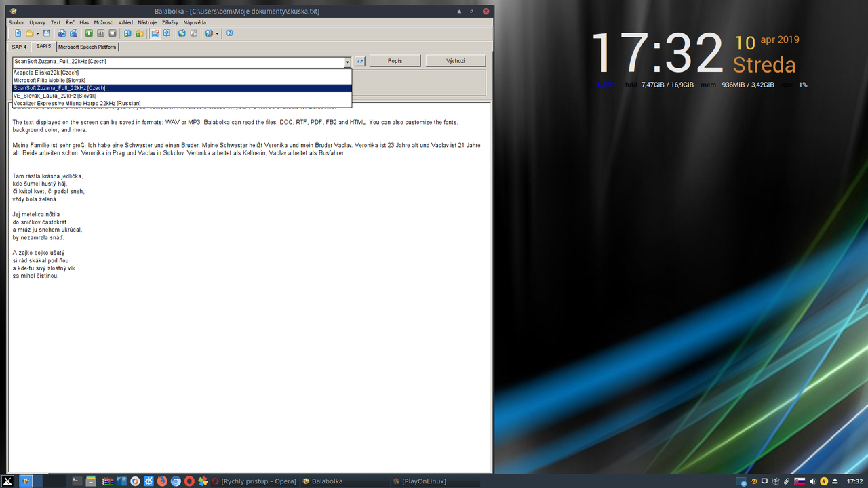
Task: Click the Save document floppy icon
Action: (47, 33)
